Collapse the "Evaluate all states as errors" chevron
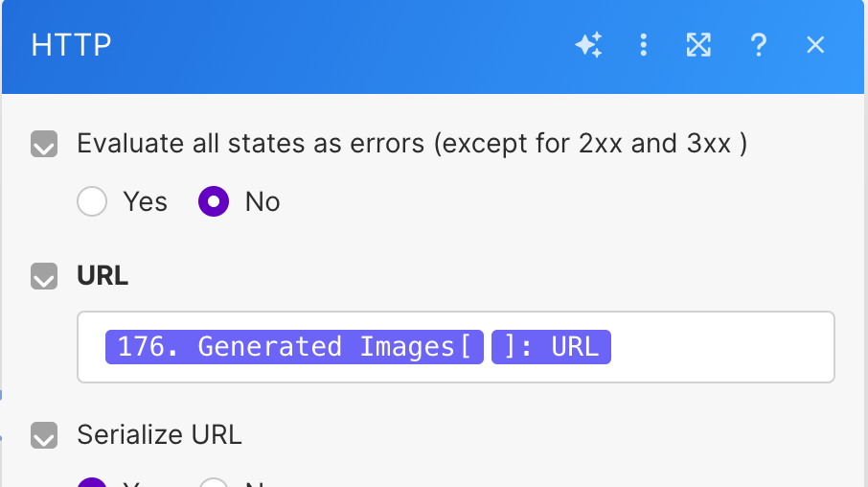 (44, 145)
